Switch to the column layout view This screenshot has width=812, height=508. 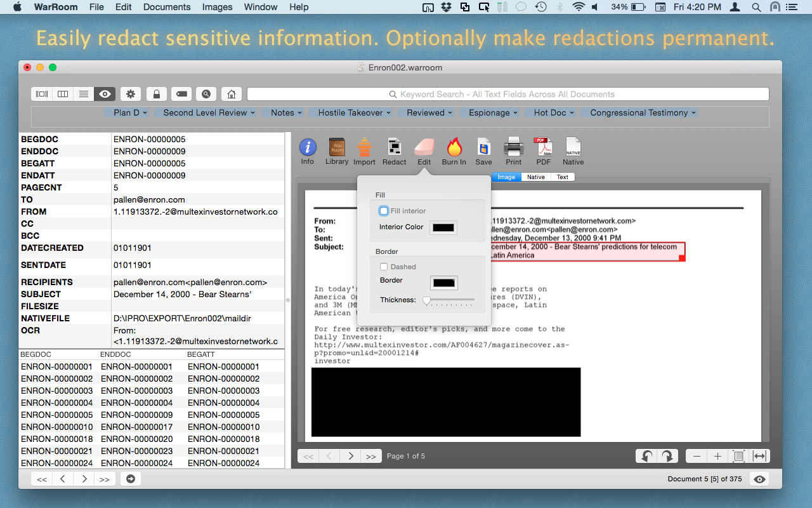[x=63, y=94]
